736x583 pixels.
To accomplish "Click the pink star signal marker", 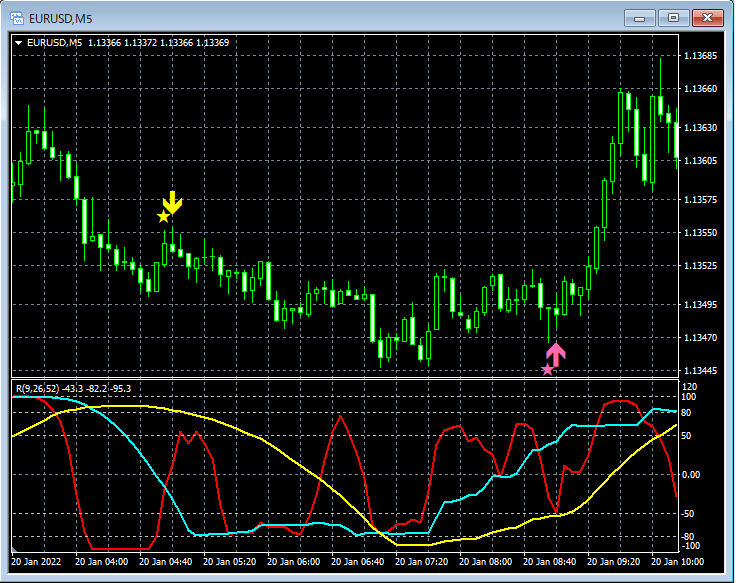I will coord(547,369).
